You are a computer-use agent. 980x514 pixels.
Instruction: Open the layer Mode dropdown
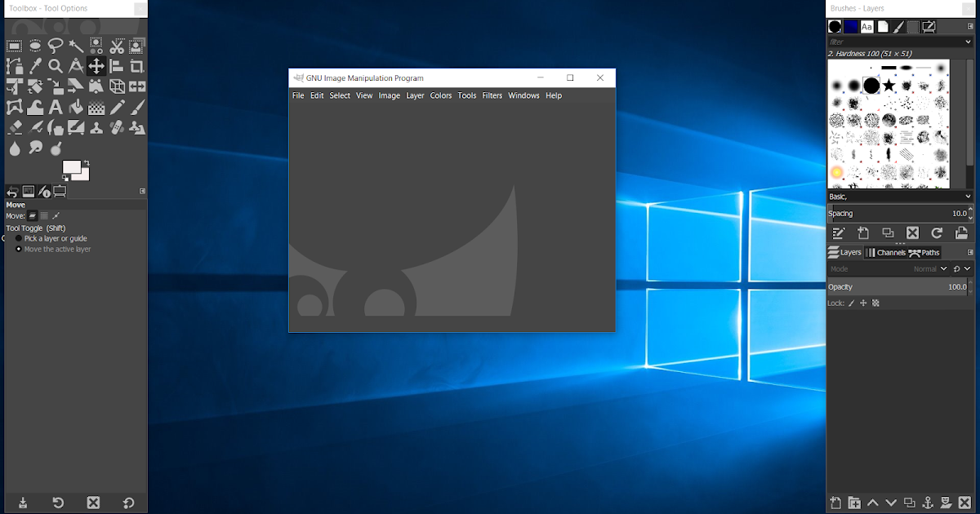[x=937, y=268]
